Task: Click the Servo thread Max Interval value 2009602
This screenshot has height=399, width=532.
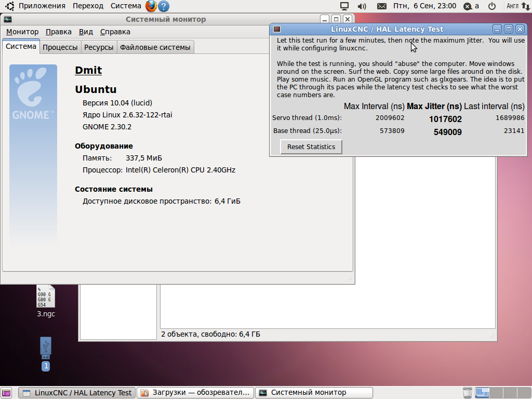Action: [390, 118]
